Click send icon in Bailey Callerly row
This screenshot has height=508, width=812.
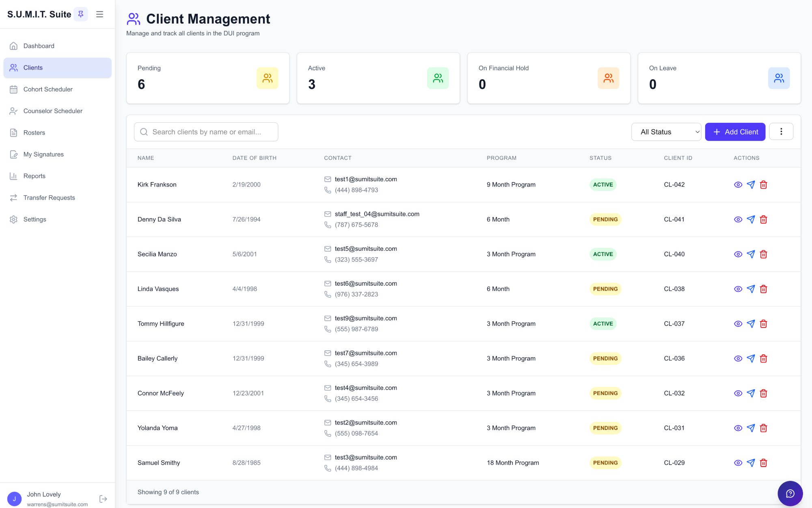click(751, 358)
